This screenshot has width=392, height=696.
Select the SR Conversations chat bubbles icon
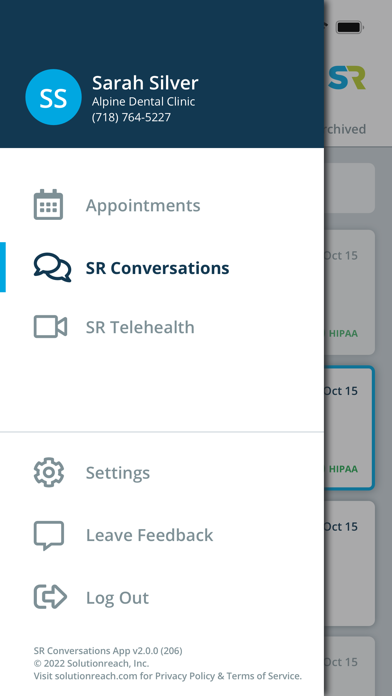(x=52, y=267)
